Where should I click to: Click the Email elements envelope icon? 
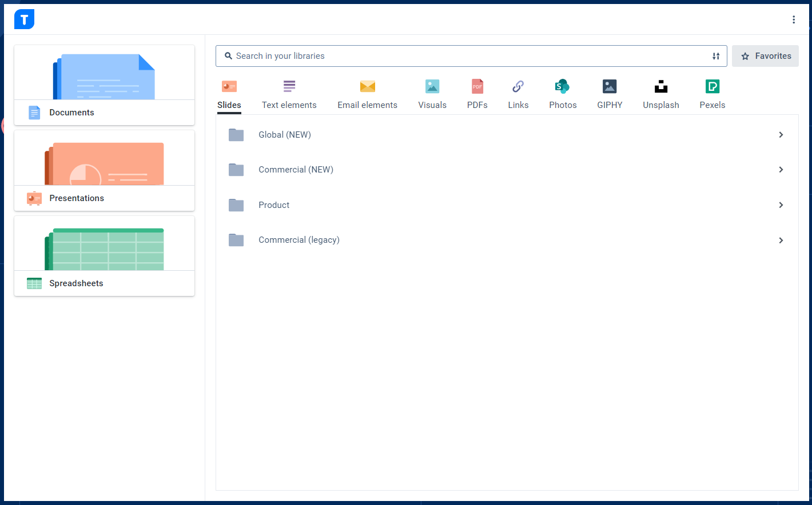pyautogui.click(x=368, y=86)
